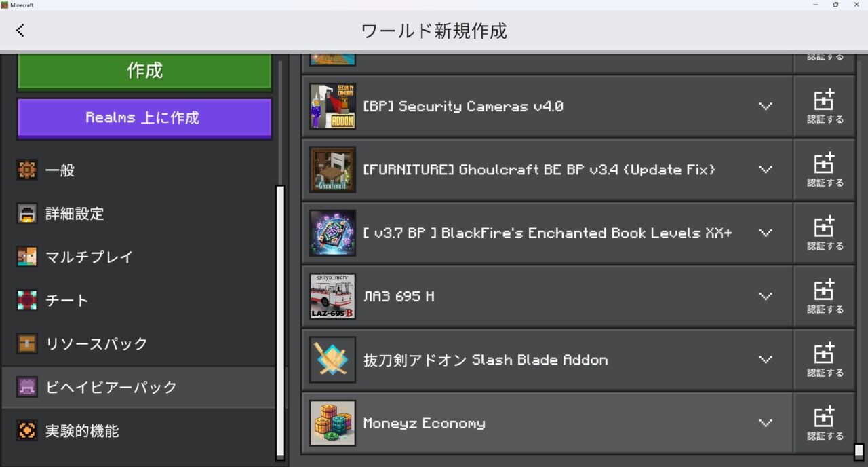Expand Moneyz Economy pack details
This screenshot has height=467, width=868.
click(x=766, y=423)
